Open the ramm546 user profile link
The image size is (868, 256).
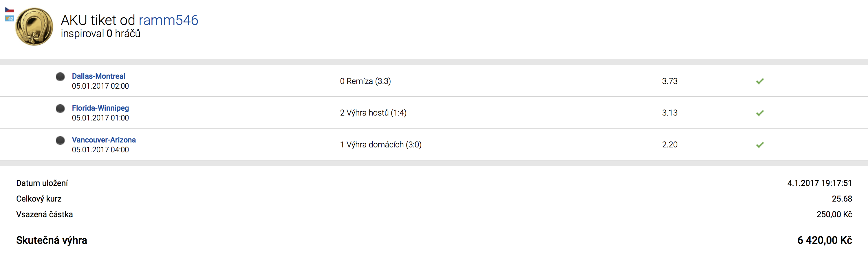(168, 20)
